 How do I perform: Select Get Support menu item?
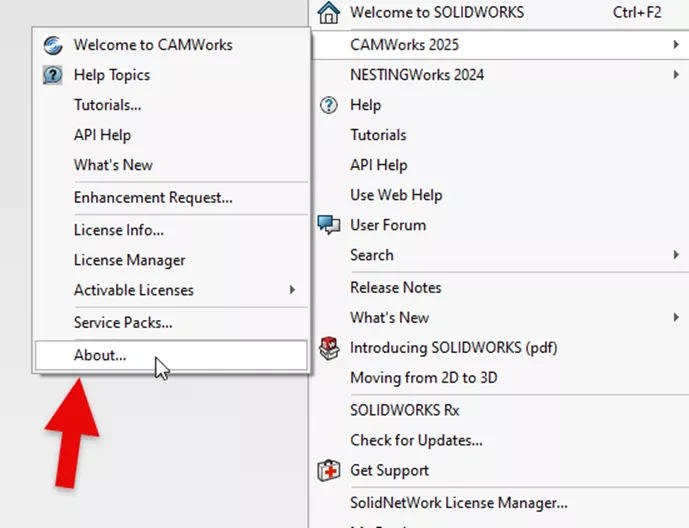500,470
